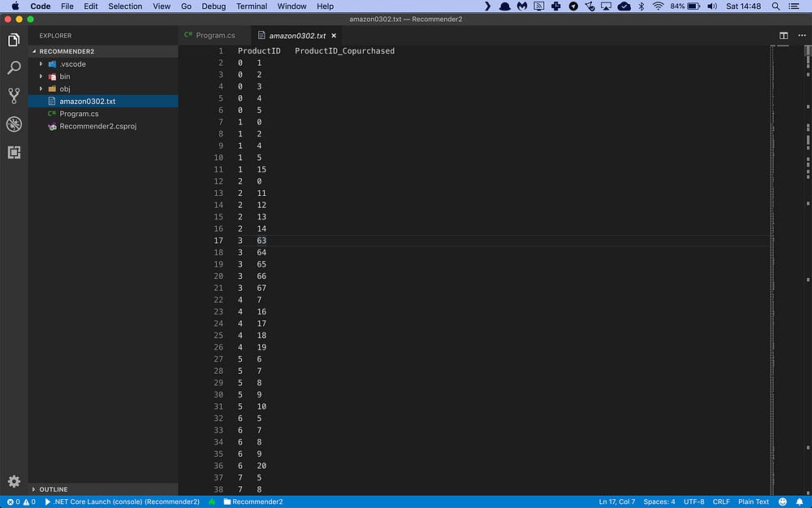Collapse the RECOMMENDER2 section

click(x=104, y=51)
